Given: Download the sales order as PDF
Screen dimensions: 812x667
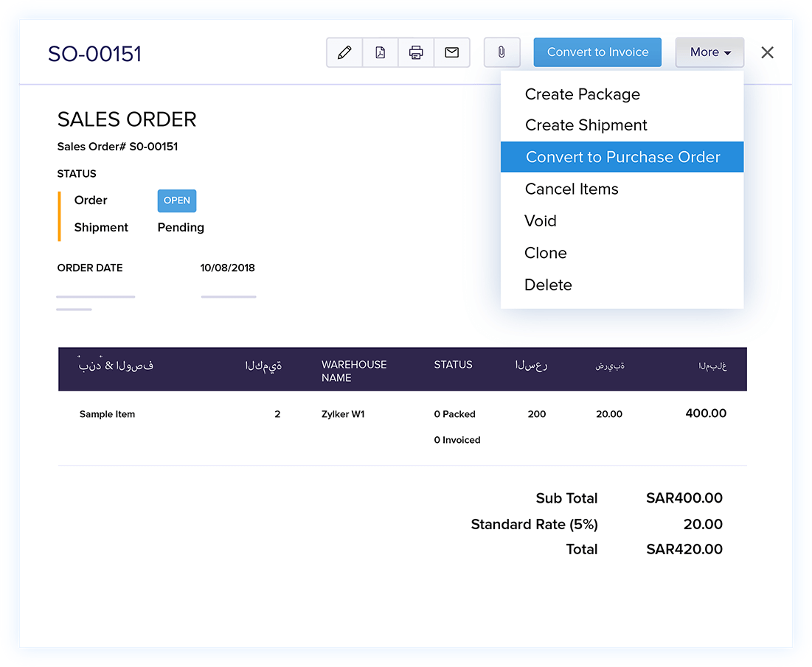Looking at the screenshot, I should [x=381, y=52].
